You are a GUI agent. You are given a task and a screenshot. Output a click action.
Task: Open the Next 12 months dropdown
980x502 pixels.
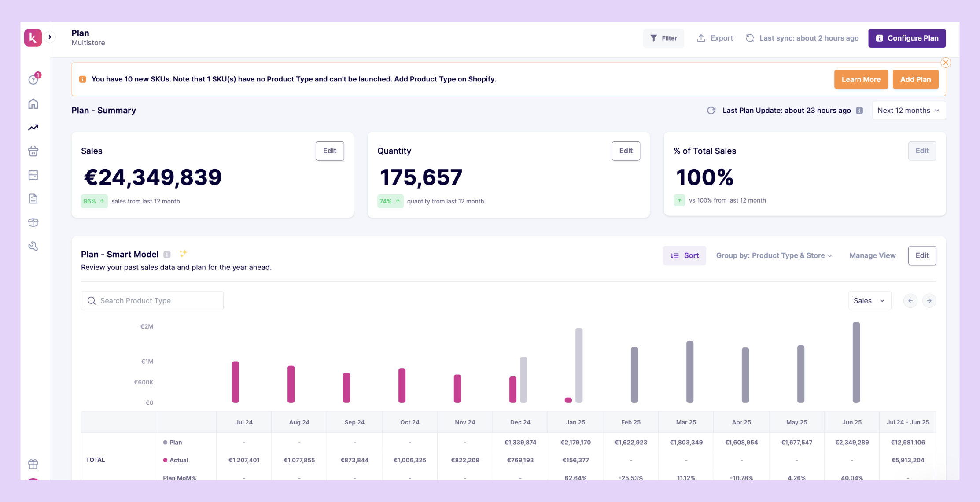coord(908,111)
